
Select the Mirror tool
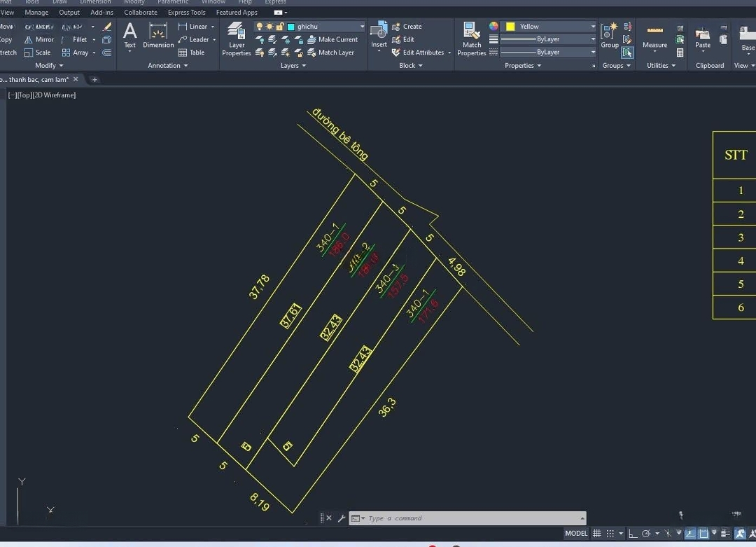(x=39, y=39)
